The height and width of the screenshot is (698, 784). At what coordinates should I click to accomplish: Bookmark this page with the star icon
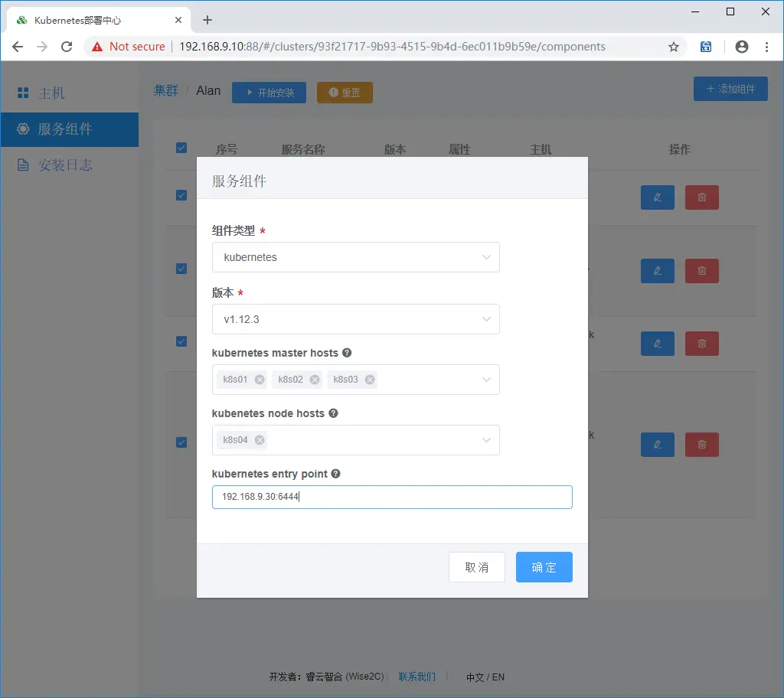point(674,47)
